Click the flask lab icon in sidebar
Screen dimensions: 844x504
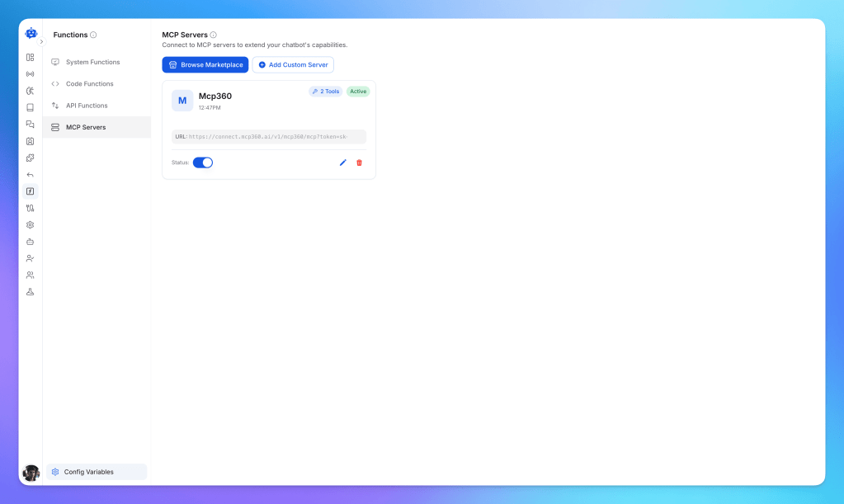point(31,292)
